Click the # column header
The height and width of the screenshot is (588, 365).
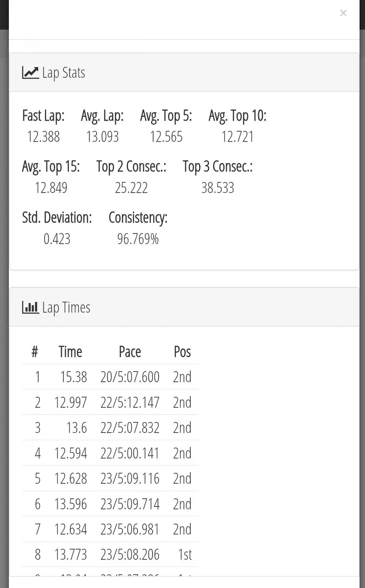point(35,352)
